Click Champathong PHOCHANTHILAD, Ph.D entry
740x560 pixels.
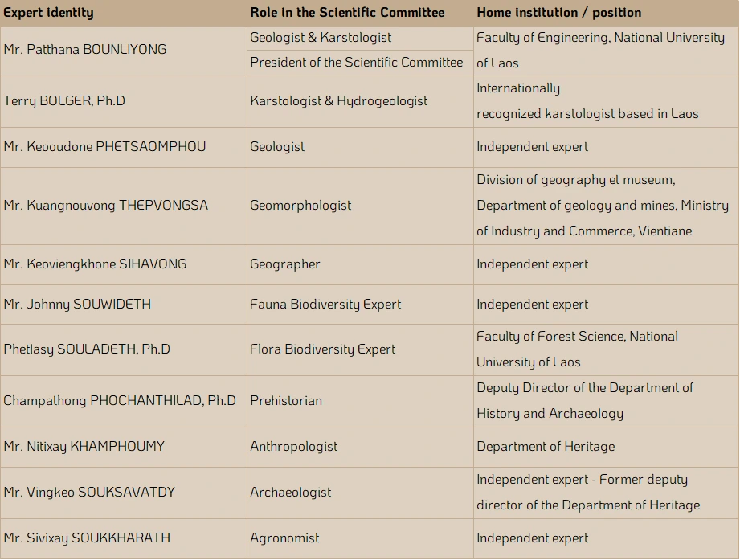pos(120,401)
